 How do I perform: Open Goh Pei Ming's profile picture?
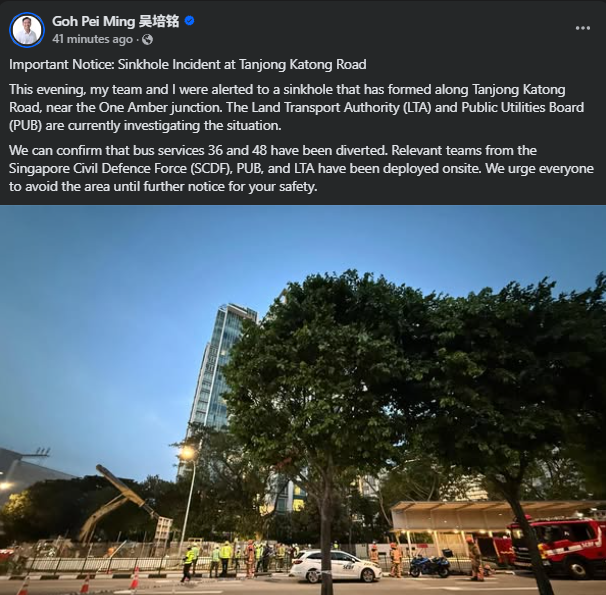(27, 30)
